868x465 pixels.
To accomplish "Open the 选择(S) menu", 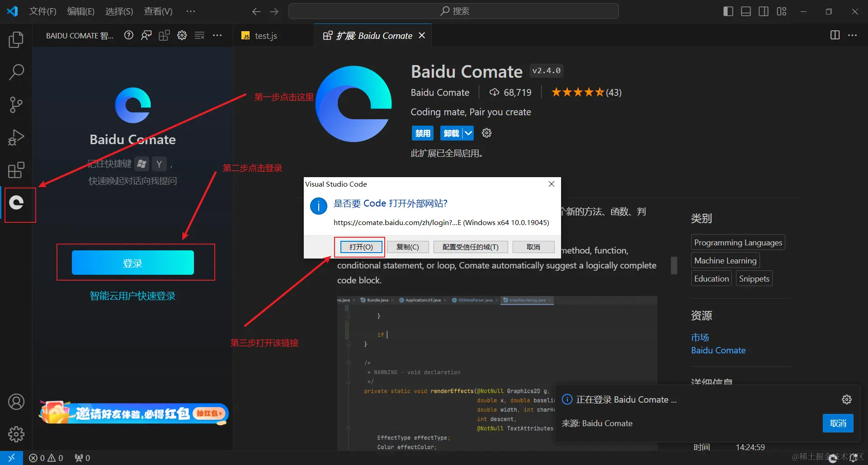I will 119,11.
